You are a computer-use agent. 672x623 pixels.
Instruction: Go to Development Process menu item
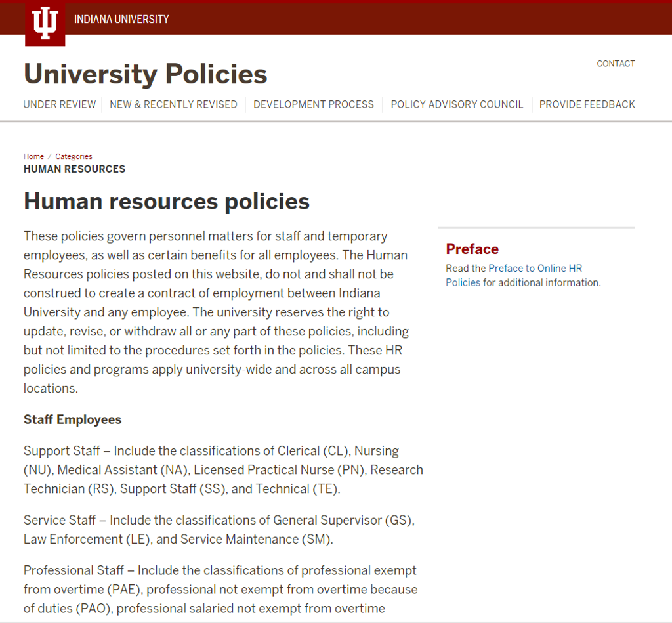pyautogui.click(x=313, y=104)
